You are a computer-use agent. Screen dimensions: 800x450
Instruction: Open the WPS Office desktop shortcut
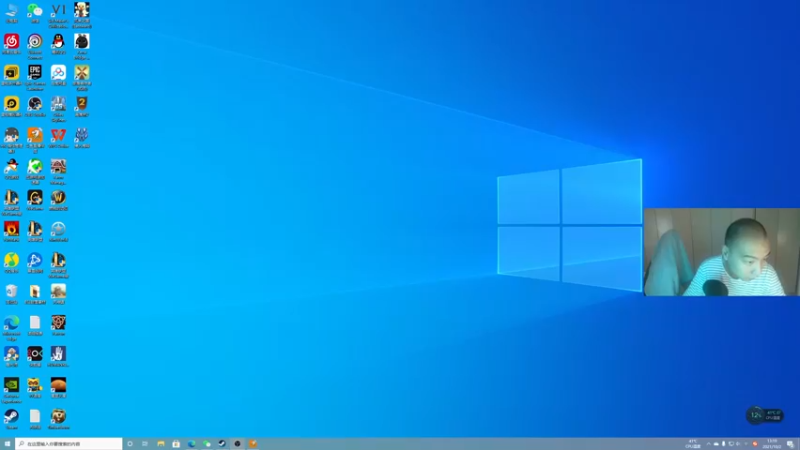[58, 137]
